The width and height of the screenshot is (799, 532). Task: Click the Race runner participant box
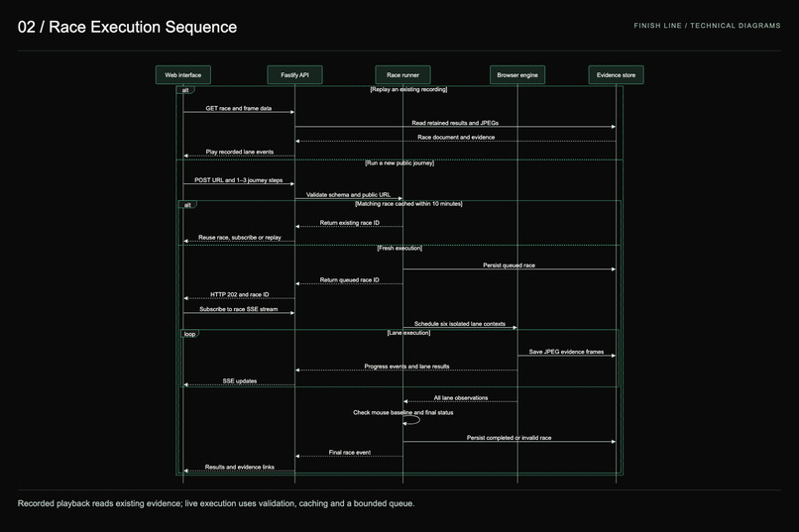pyautogui.click(x=402, y=75)
